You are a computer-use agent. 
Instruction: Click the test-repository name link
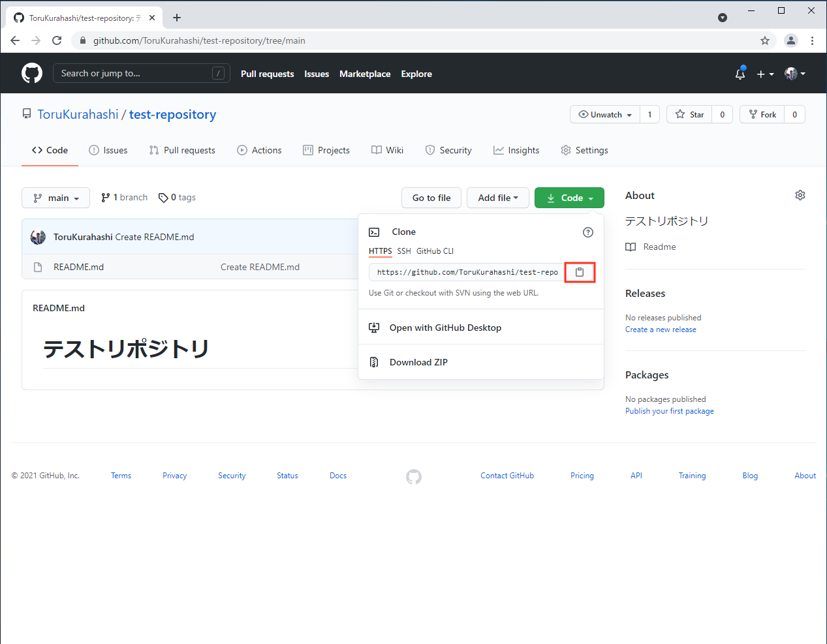[x=173, y=114]
